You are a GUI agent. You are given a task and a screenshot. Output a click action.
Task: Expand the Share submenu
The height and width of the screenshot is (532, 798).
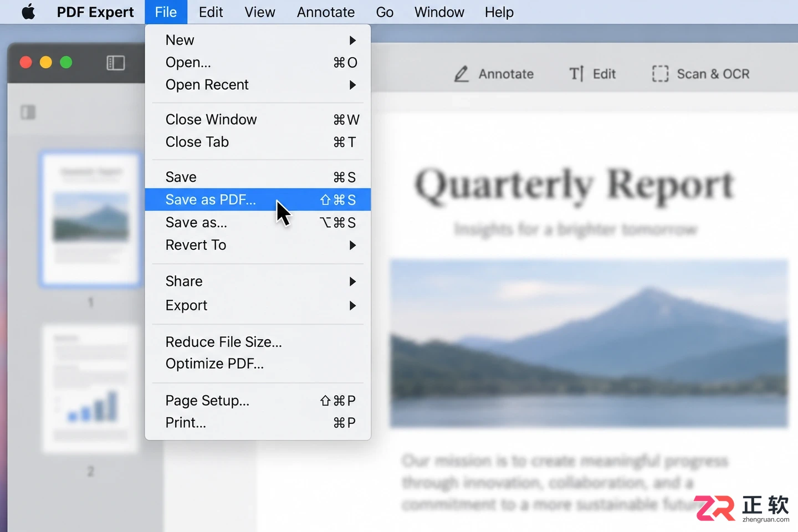(x=258, y=282)
